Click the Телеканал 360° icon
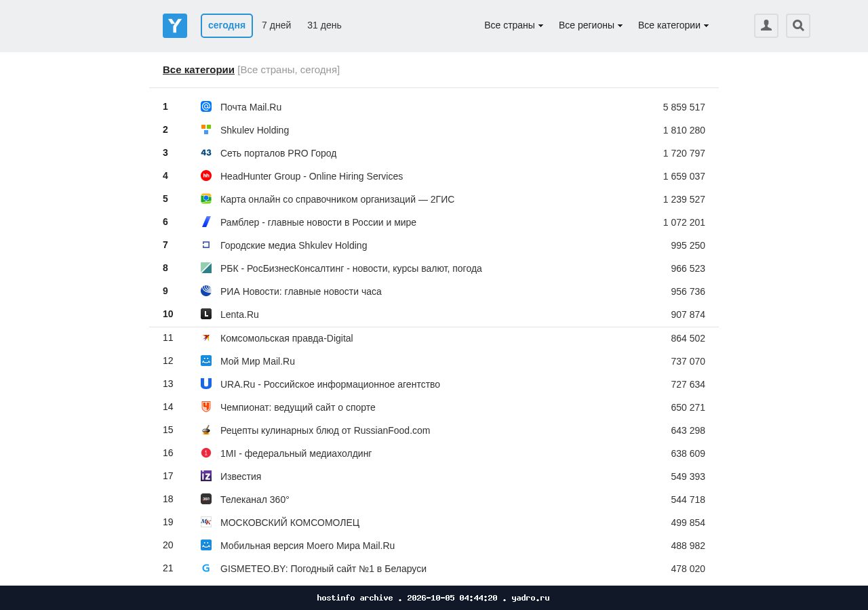This screenshot has height=610, width=868. coord(206,499)
